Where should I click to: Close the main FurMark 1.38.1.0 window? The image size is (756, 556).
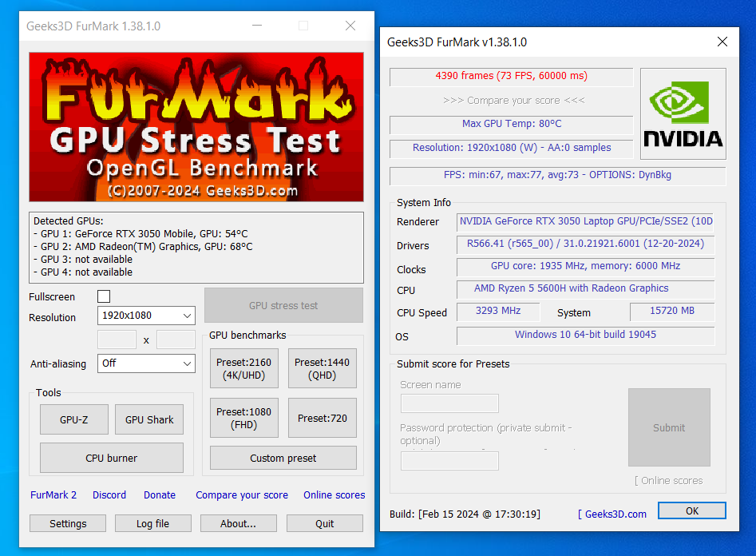tap(350, 26)
